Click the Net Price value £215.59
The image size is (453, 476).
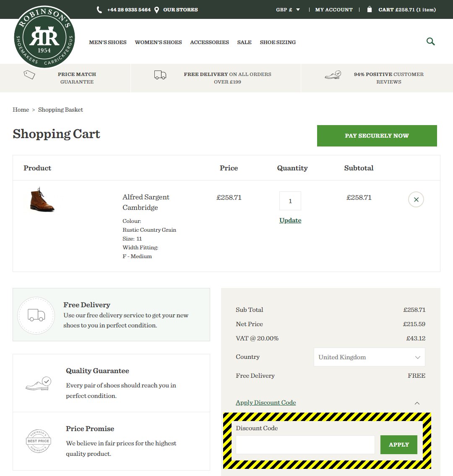point(414,324)
